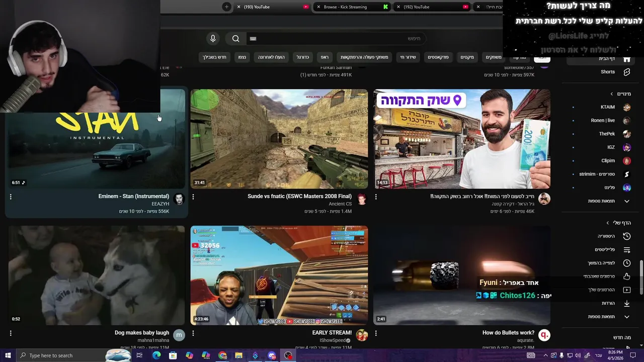Click the history clock icon in sidebar
Viewport: 644px width, 362px height.
click(x=626, y=236)
